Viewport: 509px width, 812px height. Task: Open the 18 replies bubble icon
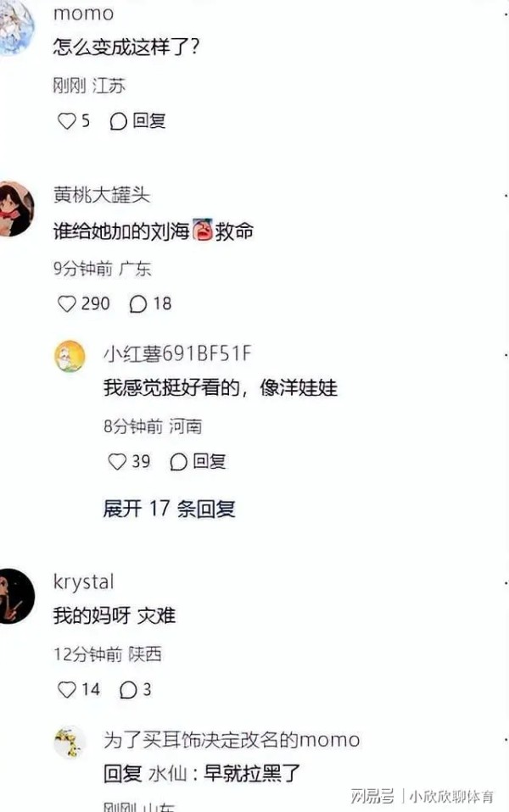click(x=138, y=304)
